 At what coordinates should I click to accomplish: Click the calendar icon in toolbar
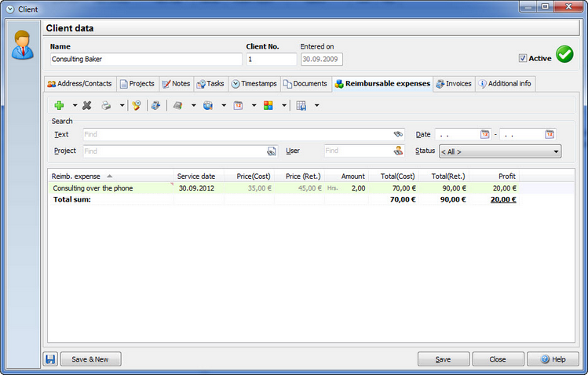click(x=238, y=106)
